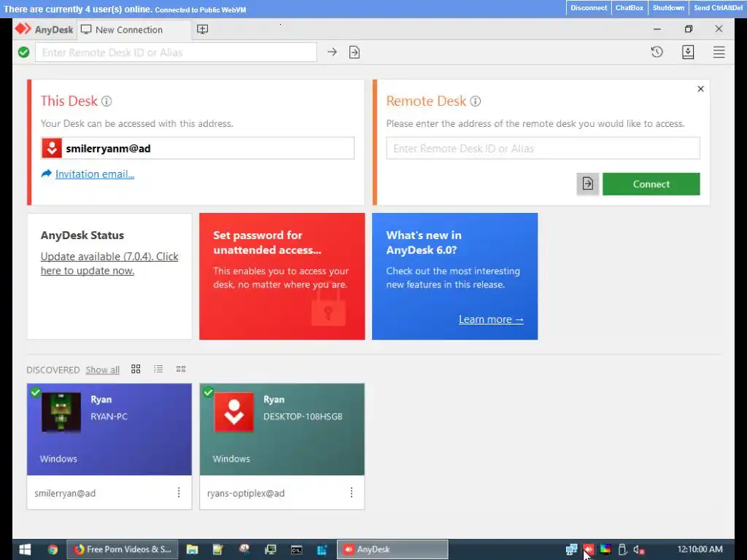This screenshot has width=747, height=560.
Task: Click the Disconnect button in WebVM bar
Action: coord(589,7)
